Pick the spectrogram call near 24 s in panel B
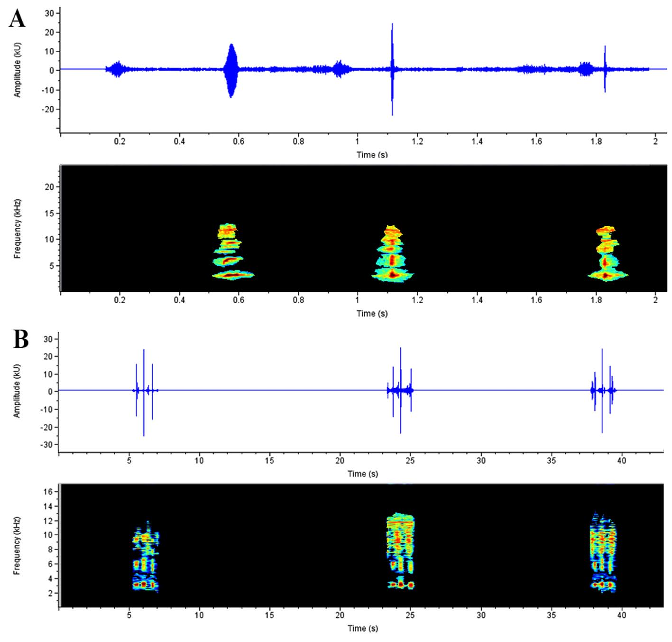 [x=401, y=551]
